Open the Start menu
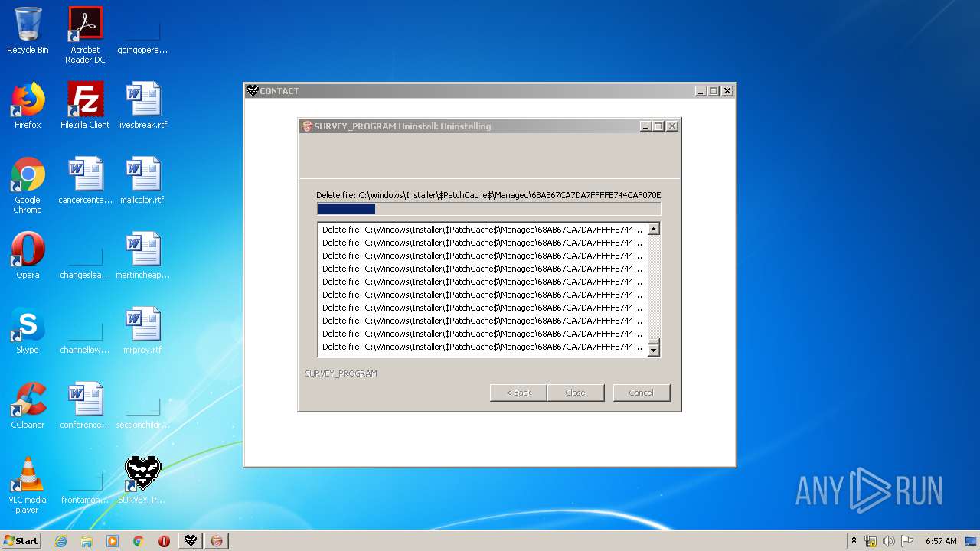Screen dimensions: 980x551 (21, 541)
